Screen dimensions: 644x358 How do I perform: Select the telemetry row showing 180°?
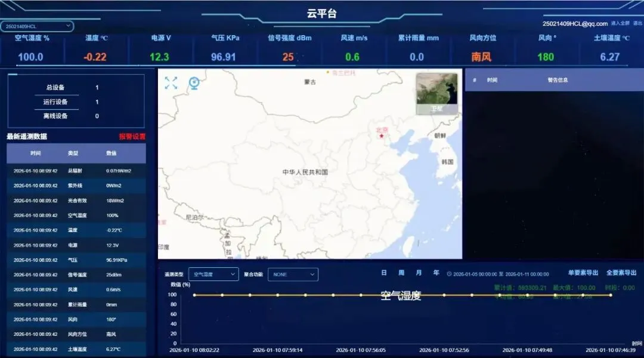click(x=76, y=319)
